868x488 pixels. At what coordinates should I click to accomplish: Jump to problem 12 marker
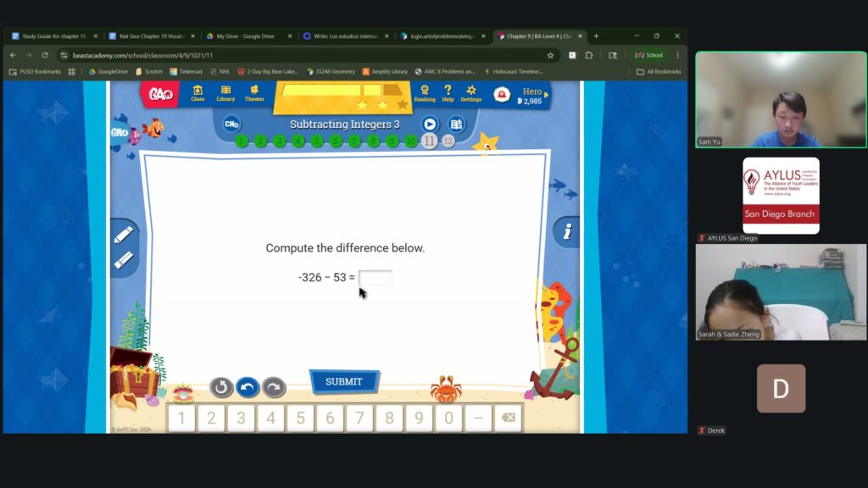pyautogui.click(x=448, y=141)
